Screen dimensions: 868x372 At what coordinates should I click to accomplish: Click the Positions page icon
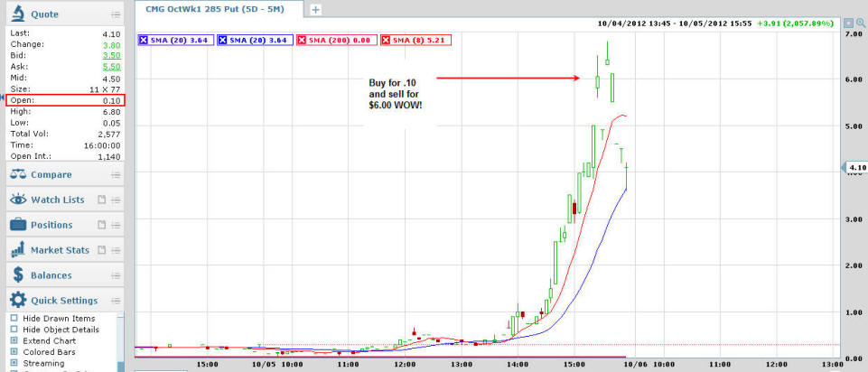[102, 225]
